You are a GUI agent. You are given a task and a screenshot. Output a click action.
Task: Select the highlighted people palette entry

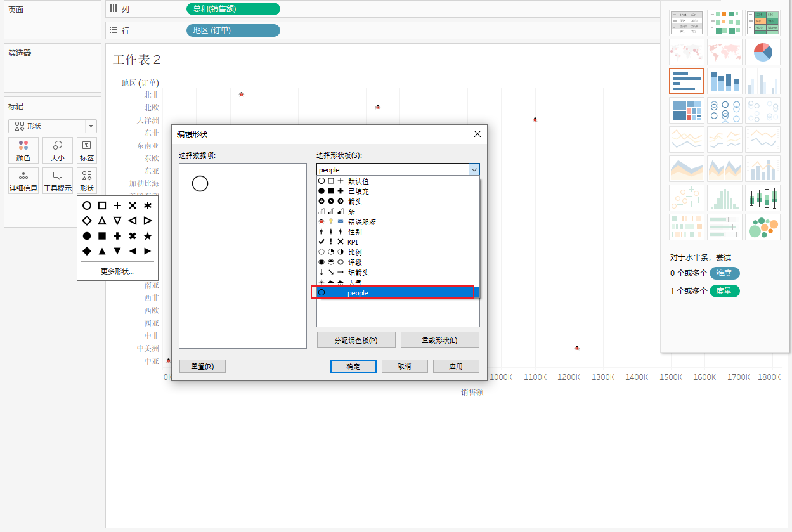tap(398, 293)
